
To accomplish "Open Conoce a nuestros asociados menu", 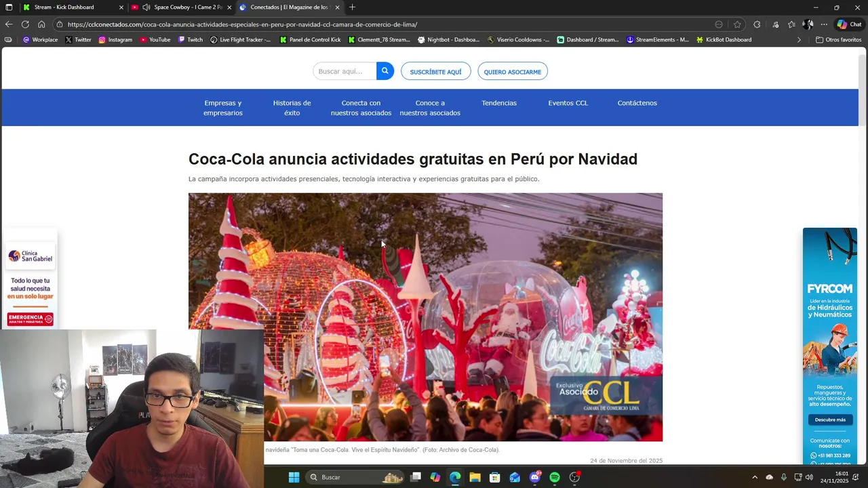I will click(x=430, y=108).
